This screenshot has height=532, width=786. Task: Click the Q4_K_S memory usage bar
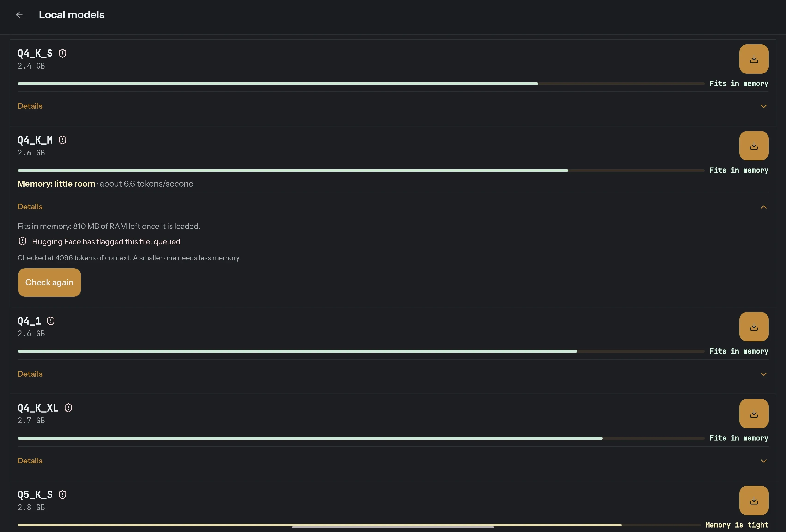coord(361,84)
